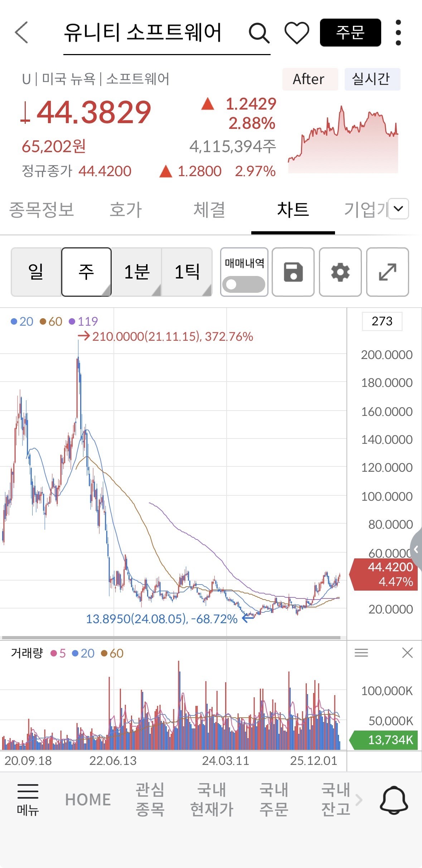Open 국내 주문 in bottom navigation

point(274,800)
